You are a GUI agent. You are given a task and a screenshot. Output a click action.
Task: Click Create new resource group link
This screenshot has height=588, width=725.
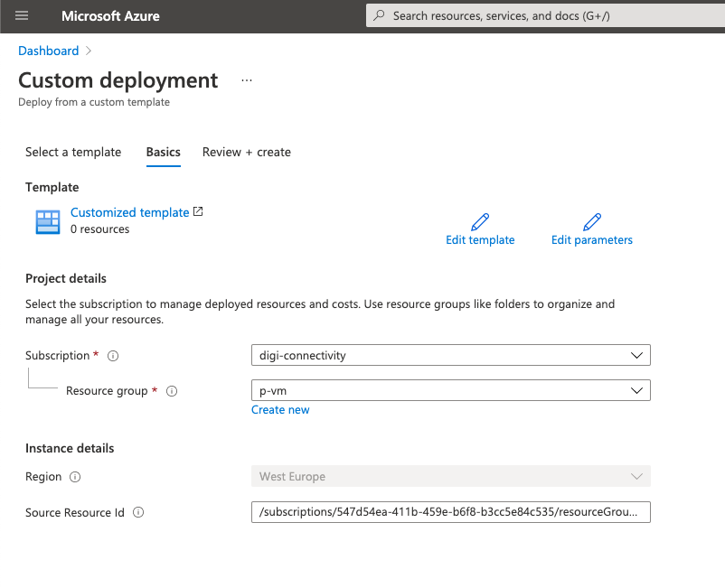point(280,410)
